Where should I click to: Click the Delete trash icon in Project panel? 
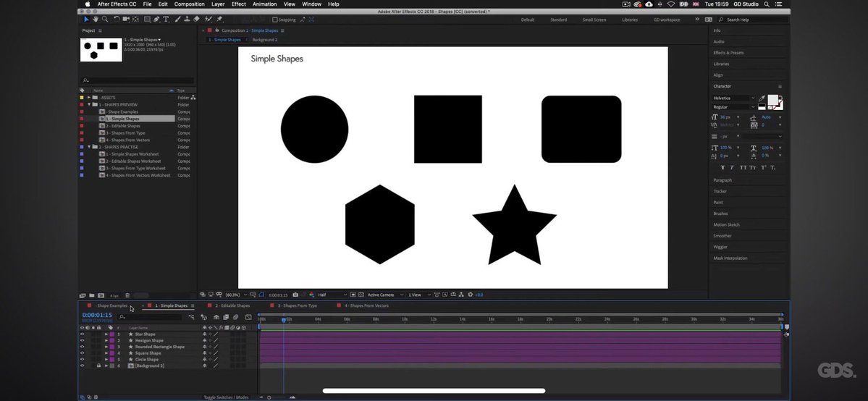pos(127,295)
